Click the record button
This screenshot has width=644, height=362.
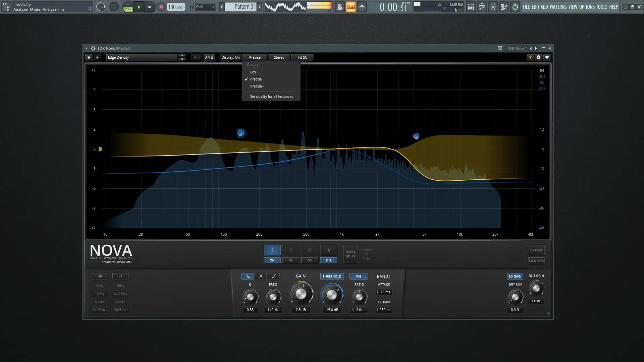[x=161, y=7]
